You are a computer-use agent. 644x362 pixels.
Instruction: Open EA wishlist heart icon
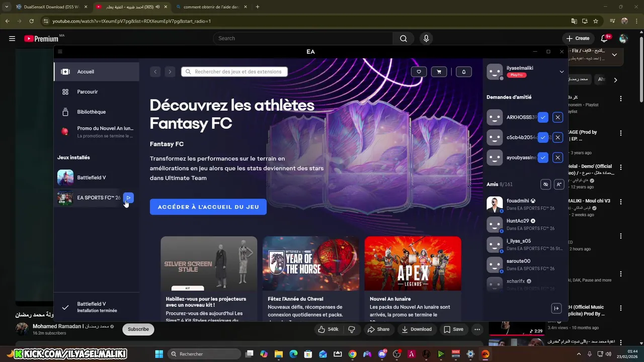point(419,72)
